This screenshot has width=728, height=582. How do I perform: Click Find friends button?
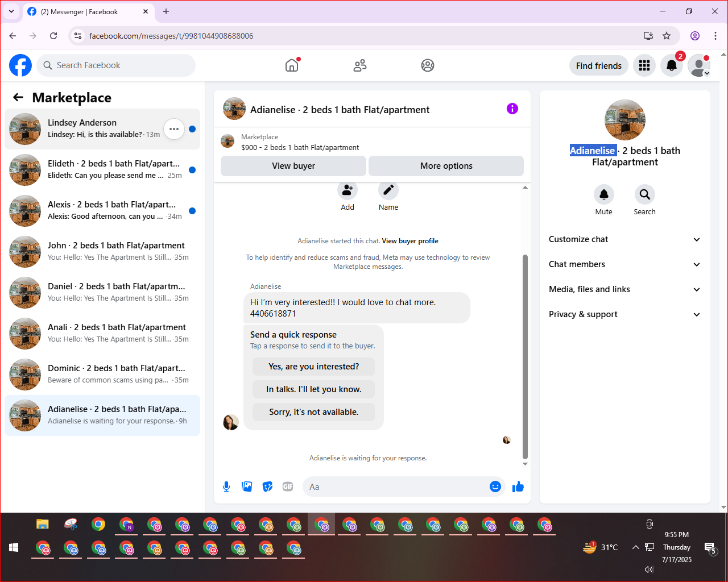click(x=599, y=65)
